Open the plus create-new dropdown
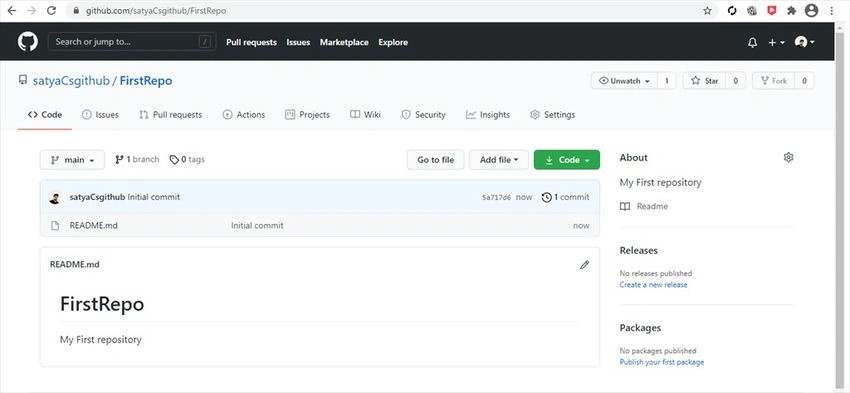The height and width of the screenshot is (393, 850). click(x=776, y=42)
